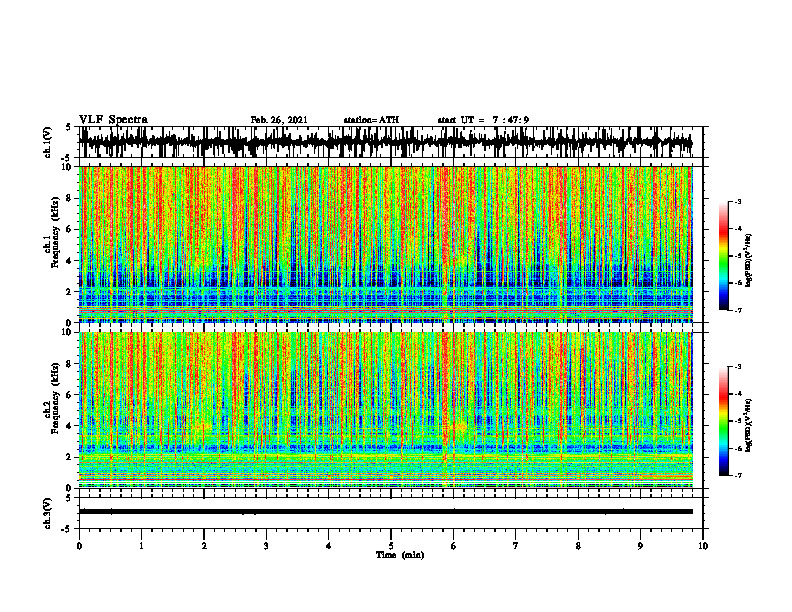The height and width of the screenshot is (612, 792).
Task: Click the ch.2 color bar log(PSD) unit label
Action: (749, 426)
